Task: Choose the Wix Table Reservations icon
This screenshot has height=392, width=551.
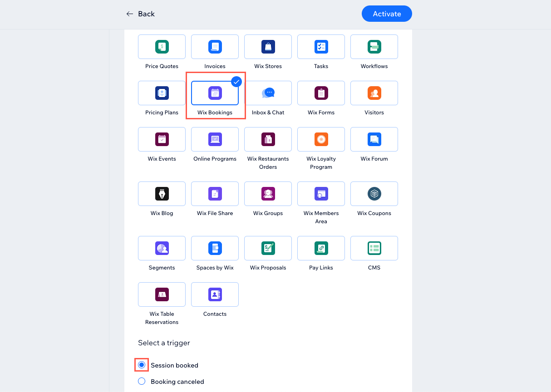Action: click(162, 294)
